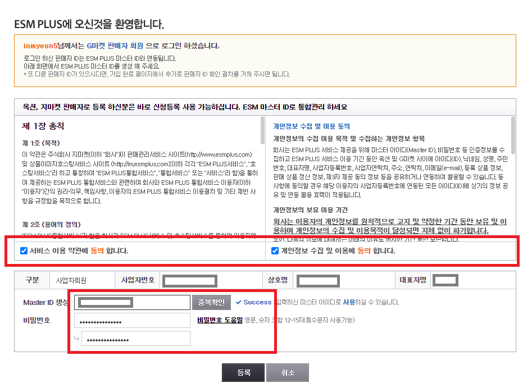Click the terms of service panel scrollbar
This screenshot has width=532, height=392.
262,130
